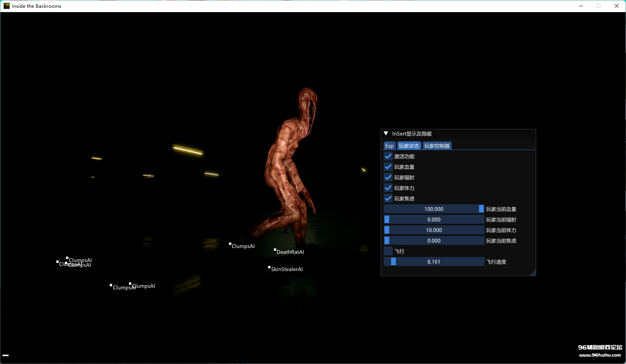Uncheck the 玩家血量 checkbox
Viewport: 626px width, 364px height.
388,167
